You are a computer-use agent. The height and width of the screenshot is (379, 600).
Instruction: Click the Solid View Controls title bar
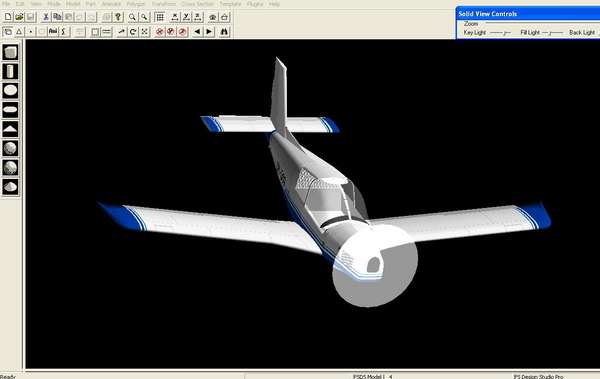click(528, 14)
